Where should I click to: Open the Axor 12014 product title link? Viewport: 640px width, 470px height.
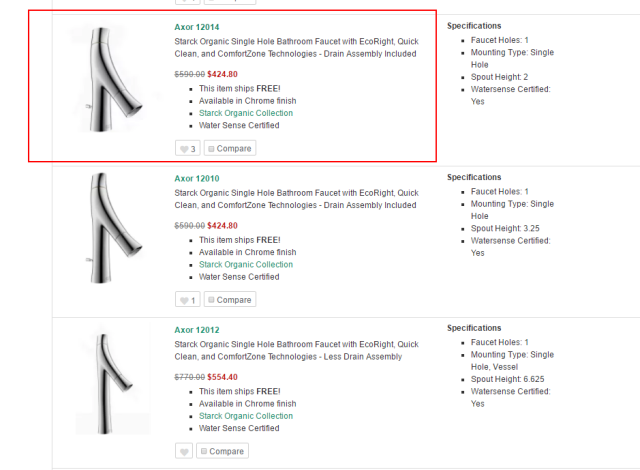197,27
